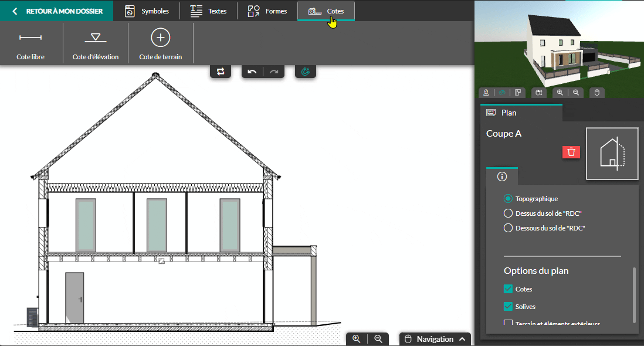Expand the Navigation panel chevron

click(x=463, y=339)
